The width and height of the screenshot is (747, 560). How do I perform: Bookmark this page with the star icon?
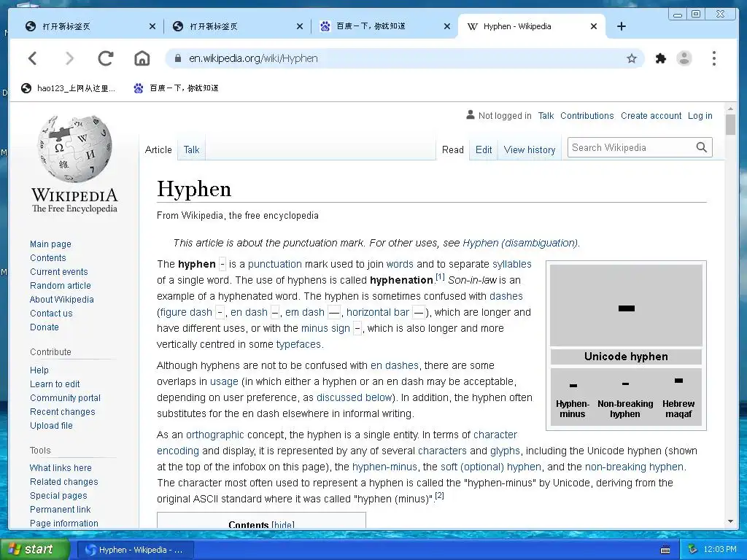[632, 58]
